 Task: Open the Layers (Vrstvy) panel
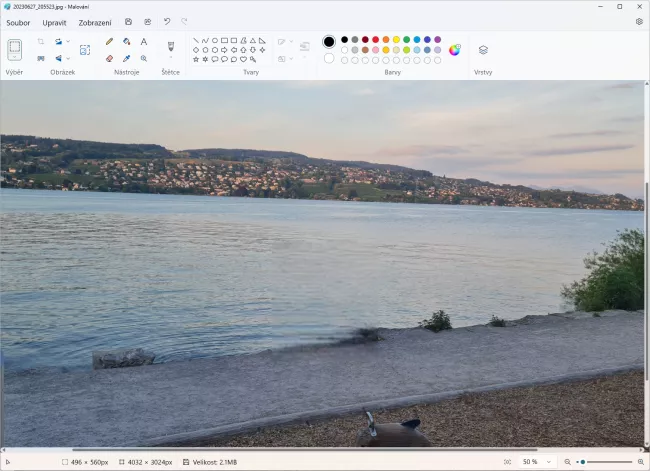coord(483,49)
